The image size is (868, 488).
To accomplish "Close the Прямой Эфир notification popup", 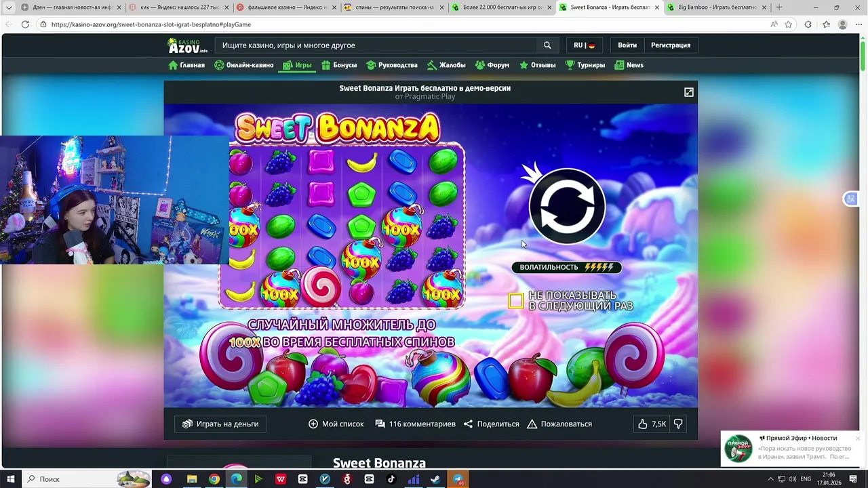I will point(858,439).
